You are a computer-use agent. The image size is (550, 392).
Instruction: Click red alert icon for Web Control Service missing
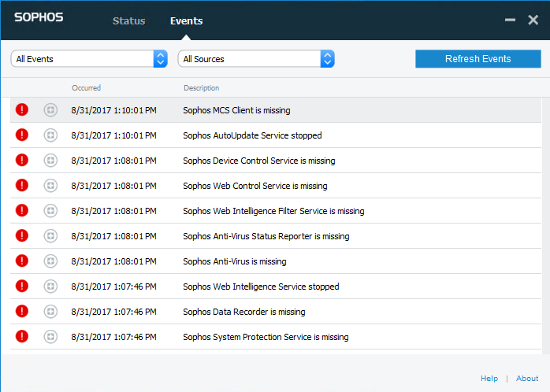coord(22,185)
